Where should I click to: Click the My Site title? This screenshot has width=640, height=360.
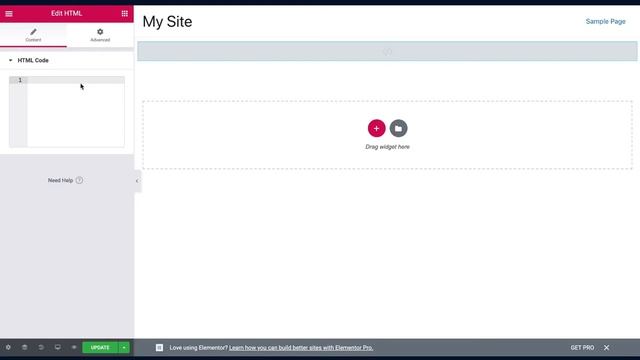(167, 22)
